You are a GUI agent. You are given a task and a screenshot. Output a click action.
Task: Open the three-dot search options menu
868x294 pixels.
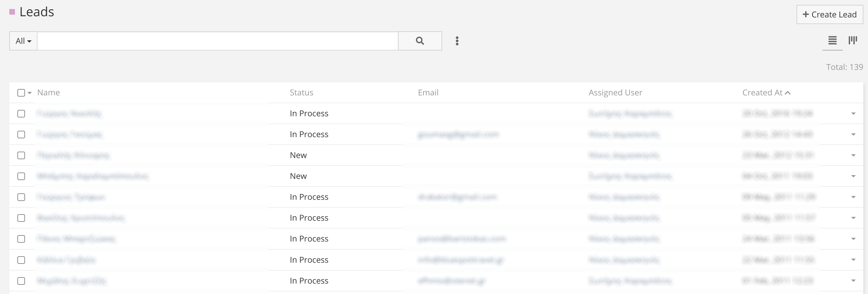click(457, 41)
